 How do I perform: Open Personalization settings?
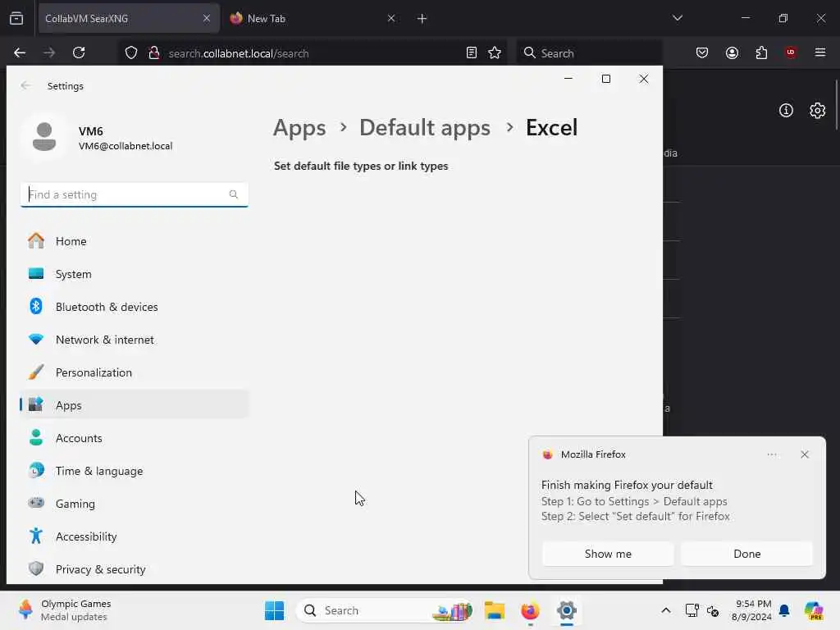click(134, 372)
